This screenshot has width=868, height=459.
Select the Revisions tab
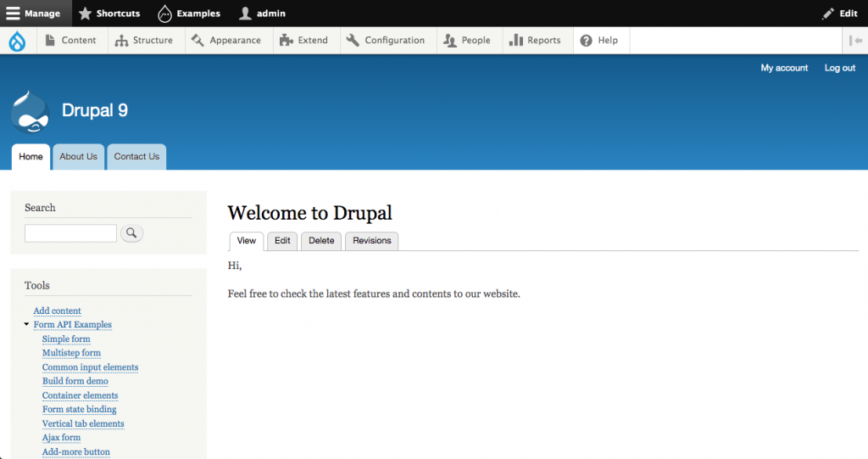click(372, 241)
